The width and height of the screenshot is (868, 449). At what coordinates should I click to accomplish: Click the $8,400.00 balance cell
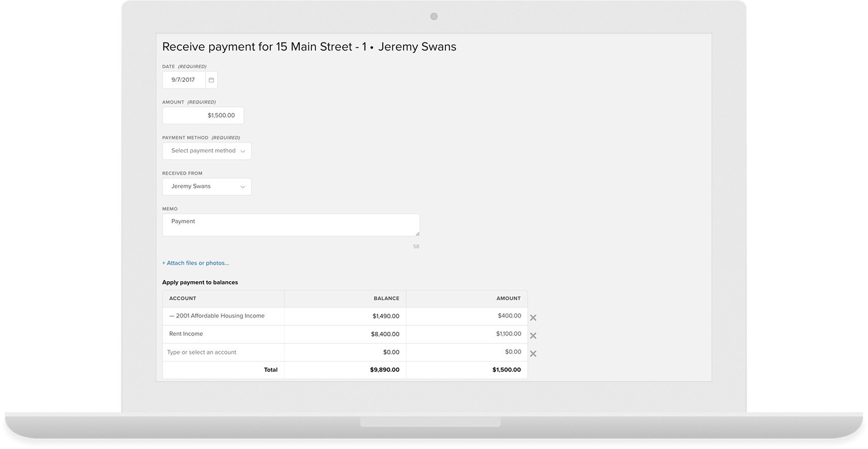[345, 334]
